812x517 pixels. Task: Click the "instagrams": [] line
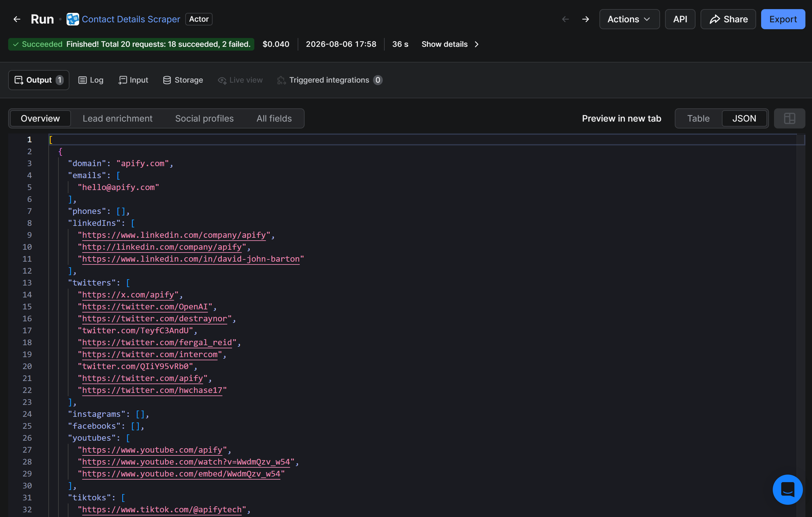tap(109, 414)
